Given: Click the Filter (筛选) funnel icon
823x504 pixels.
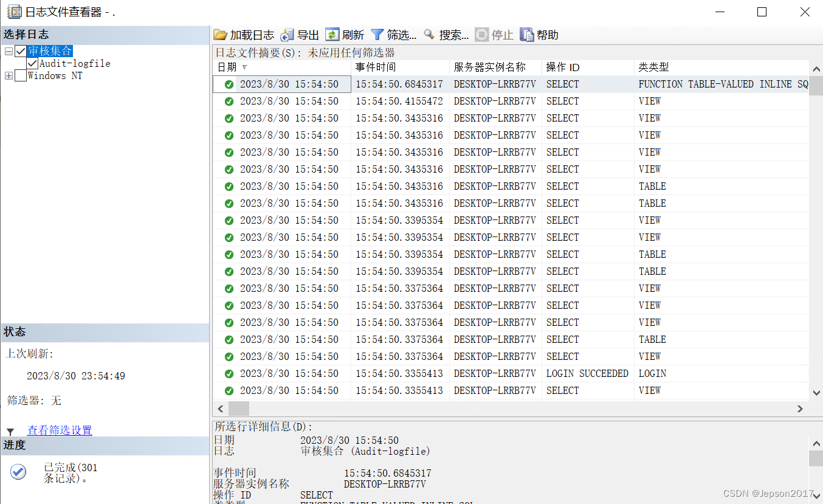Looking at the screenshot, I should coord(377,35).
